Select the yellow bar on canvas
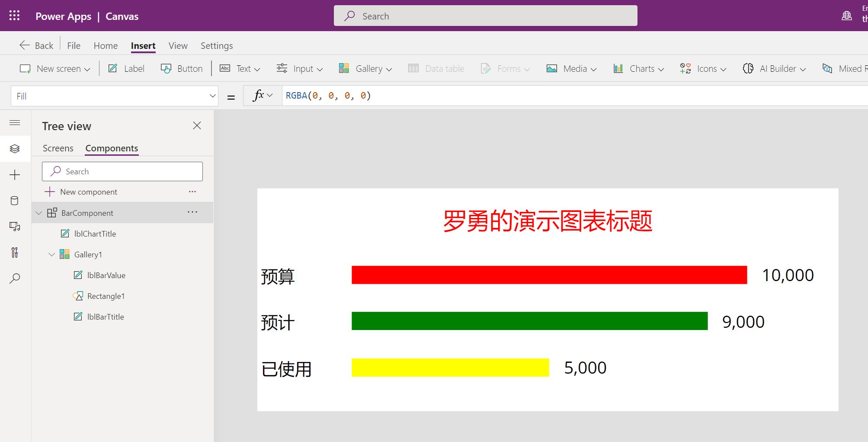This screenshot has width=868, height=442. tap(450, 368)
